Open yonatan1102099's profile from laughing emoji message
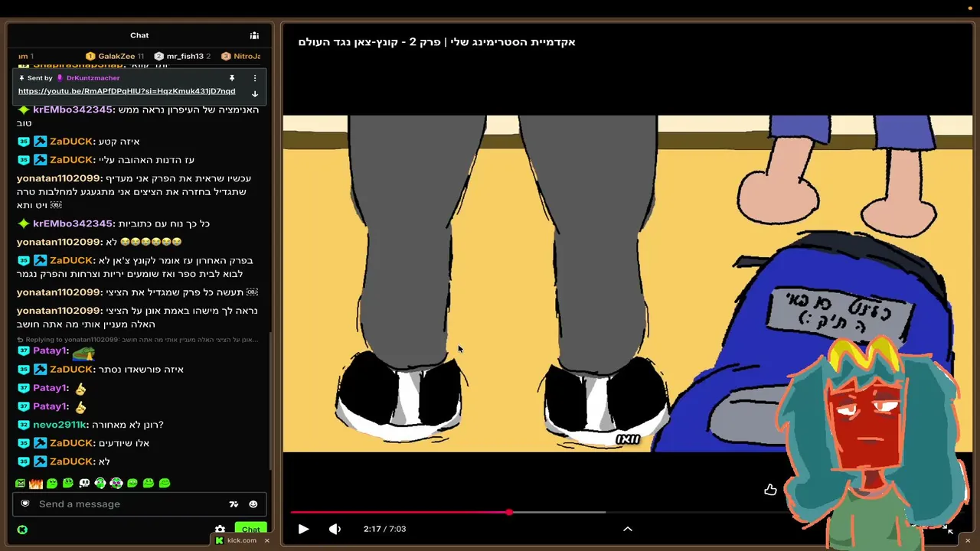This screenshot has height=551, width=980. [59, 242]
